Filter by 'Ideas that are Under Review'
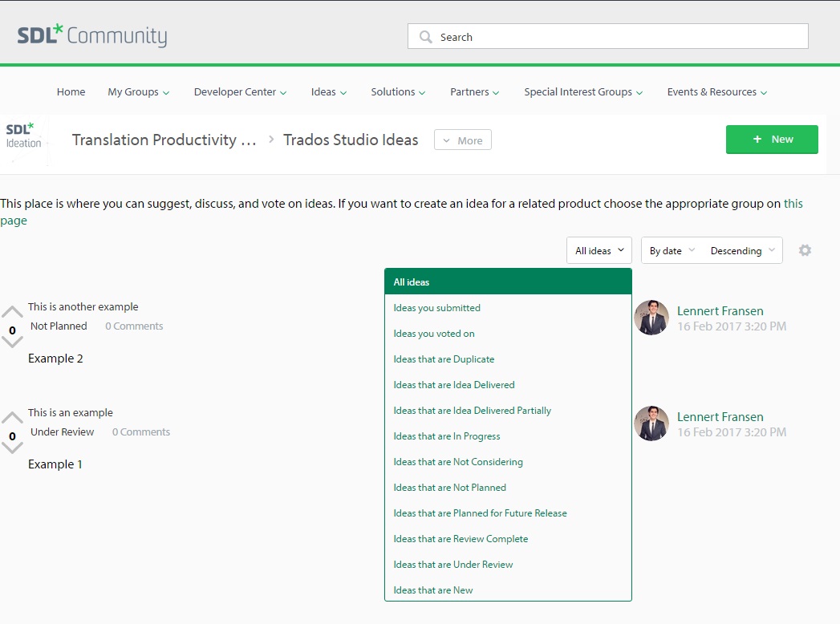840x624 pixels. (508, 565)
